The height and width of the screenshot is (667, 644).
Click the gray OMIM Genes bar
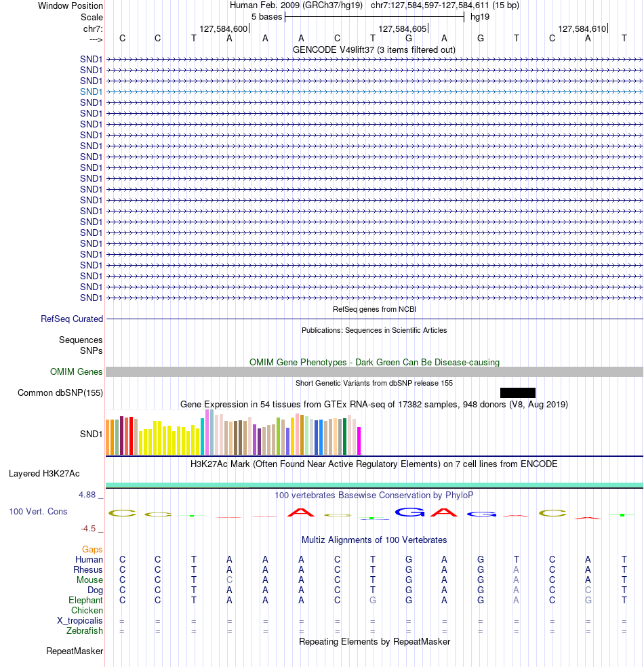[374, 371]
